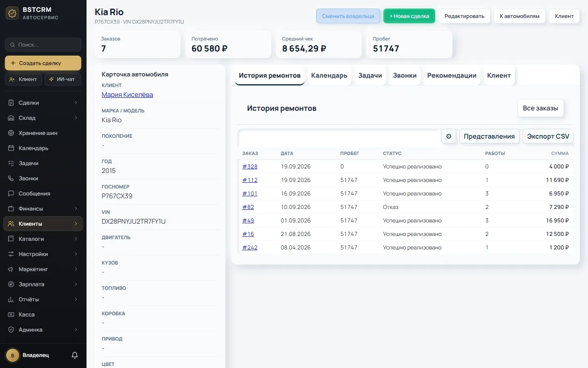This screenshot has width=588, height=368.
Task: Open order #242 link
Action: coord(250,247)
